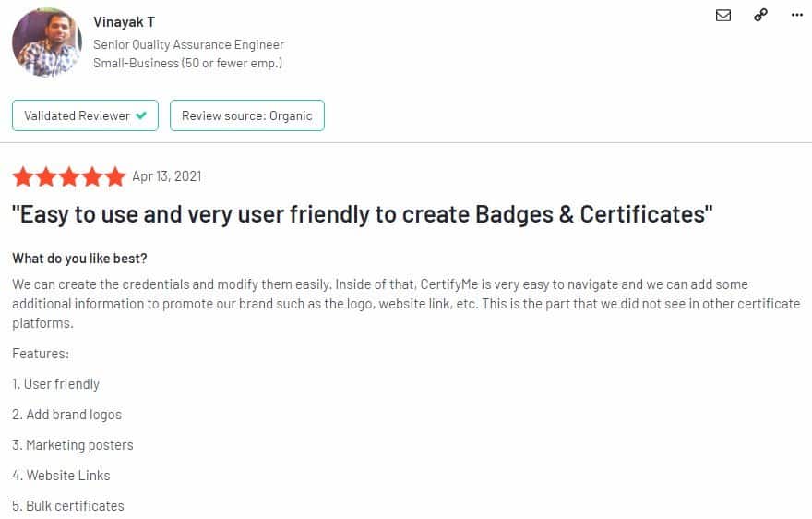Viewport: 812px width, 519px height.
Task: Click the Apr 13, 2021 review date
Action: tap(166, 176)
